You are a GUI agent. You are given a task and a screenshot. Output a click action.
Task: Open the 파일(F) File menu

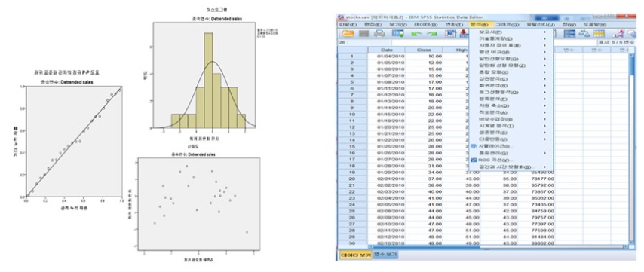[347, 25]
